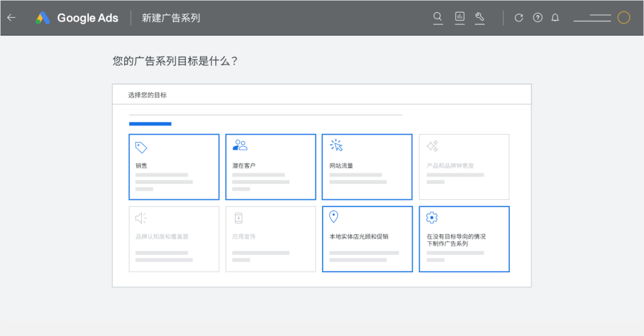644x336 pixels.
Task: Choose the 产品和品牌钟意度 goal card
Action: (x=464, y=167)
